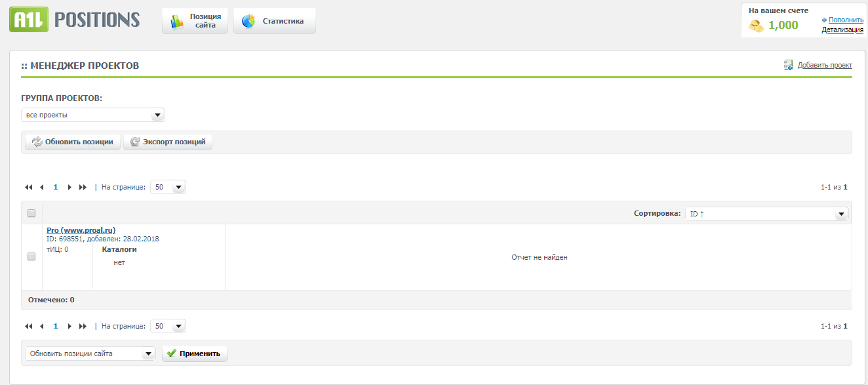Go to next page in bottom pager
The image size is (868, 385).
point(69,326)
